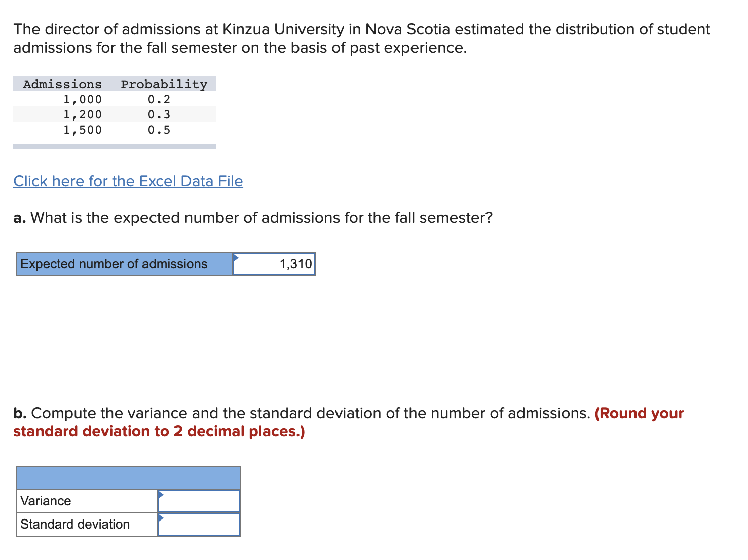Open the Excel Data File link

[128, 181]
